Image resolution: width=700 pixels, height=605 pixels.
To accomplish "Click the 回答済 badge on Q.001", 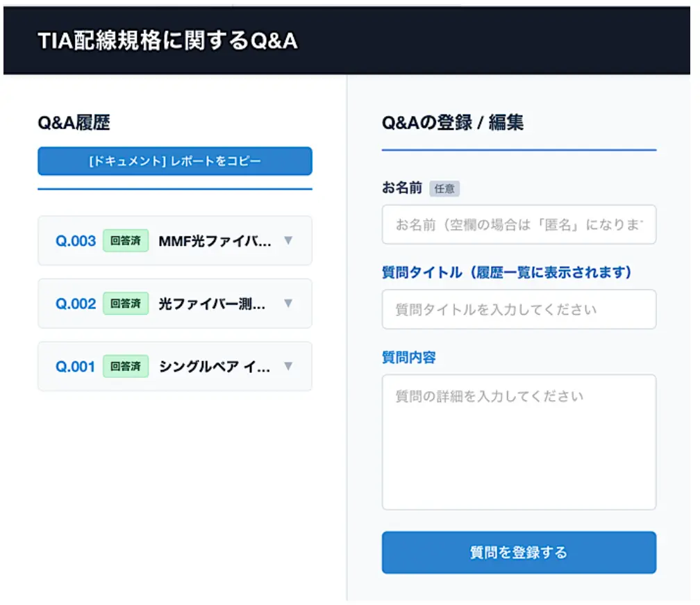I will click(126, 367).
